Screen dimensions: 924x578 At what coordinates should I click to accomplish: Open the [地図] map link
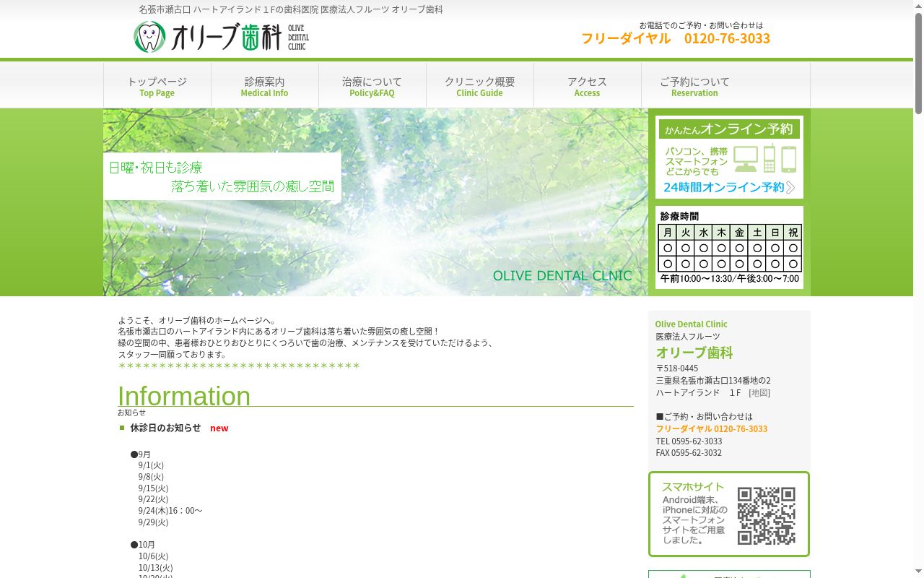pyautogui.click(x=759, y=392)
